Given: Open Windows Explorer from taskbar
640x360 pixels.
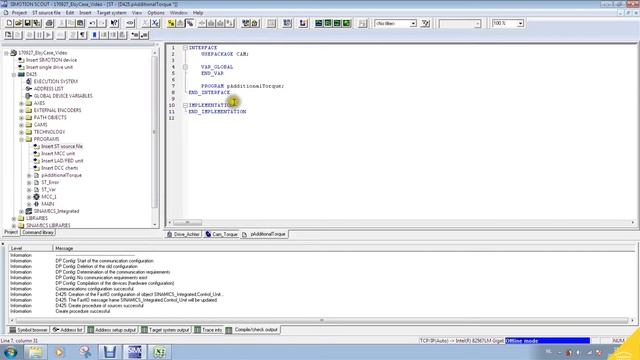Looking at the screenshot, I should 36,352.
